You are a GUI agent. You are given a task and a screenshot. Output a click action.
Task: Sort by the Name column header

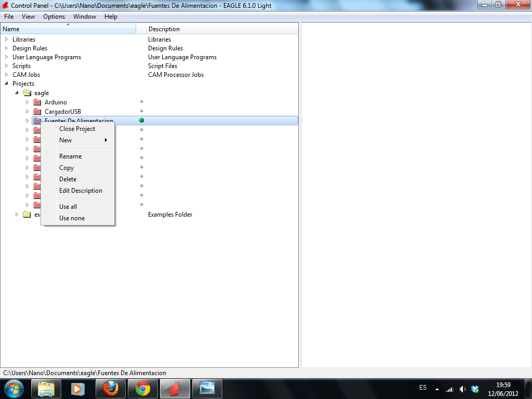coord(68,29)
